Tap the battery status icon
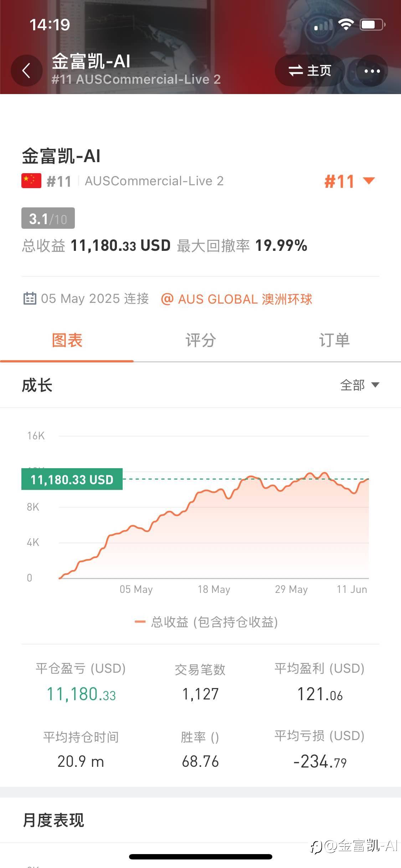The width and height of the screenshot is (401, 868). coord(372,25)
